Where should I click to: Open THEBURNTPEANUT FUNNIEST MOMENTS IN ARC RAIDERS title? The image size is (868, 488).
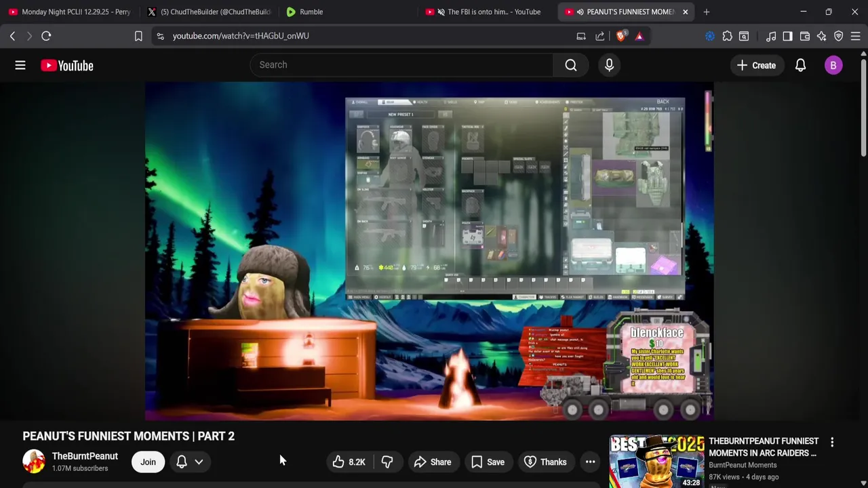click(x=763, y=447)
